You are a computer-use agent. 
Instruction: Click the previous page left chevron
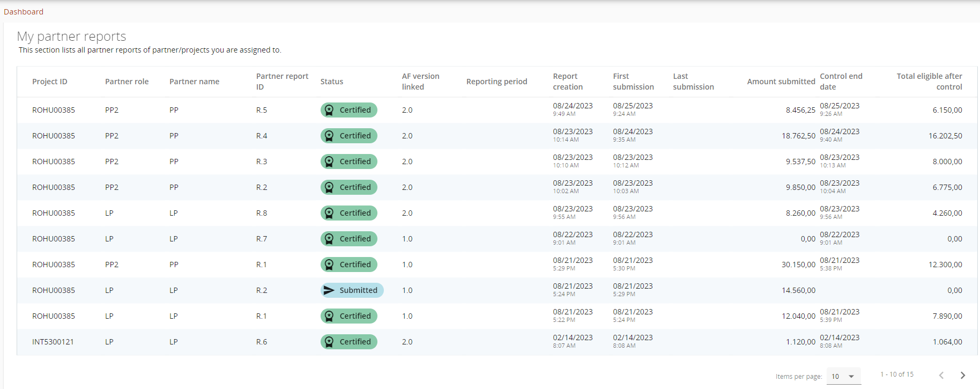pyautogui.click(x=941, y=376)
